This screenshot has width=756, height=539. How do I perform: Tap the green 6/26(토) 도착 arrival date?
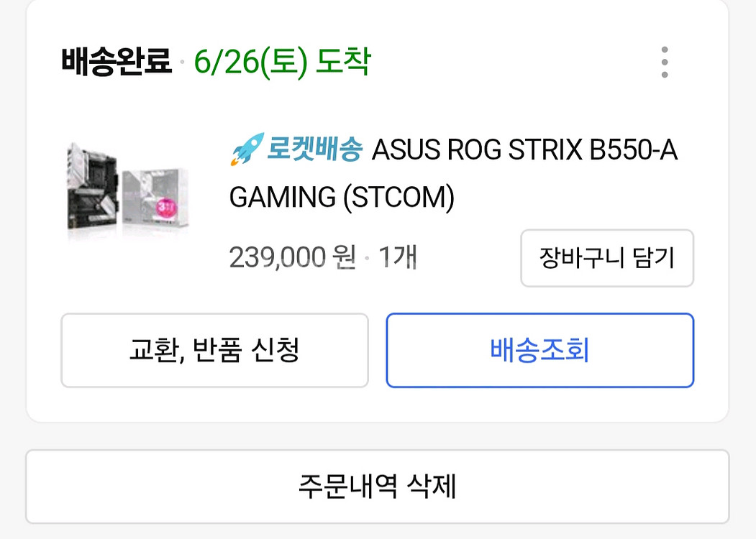(282, 63)
